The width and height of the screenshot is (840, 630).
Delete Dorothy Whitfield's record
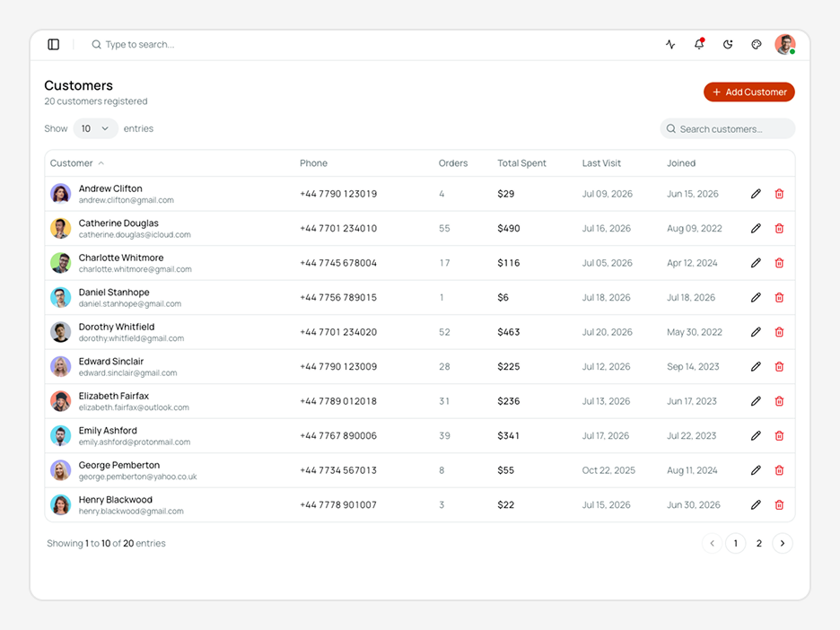pos(780,332)
